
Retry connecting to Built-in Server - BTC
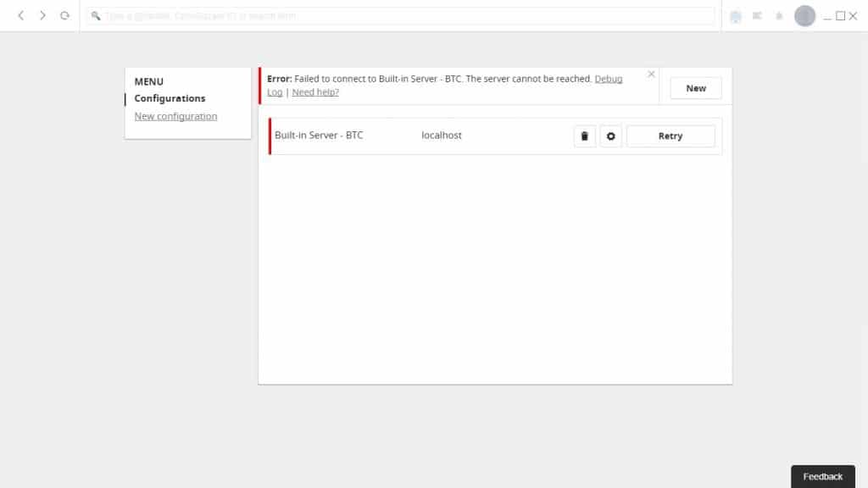670,136
